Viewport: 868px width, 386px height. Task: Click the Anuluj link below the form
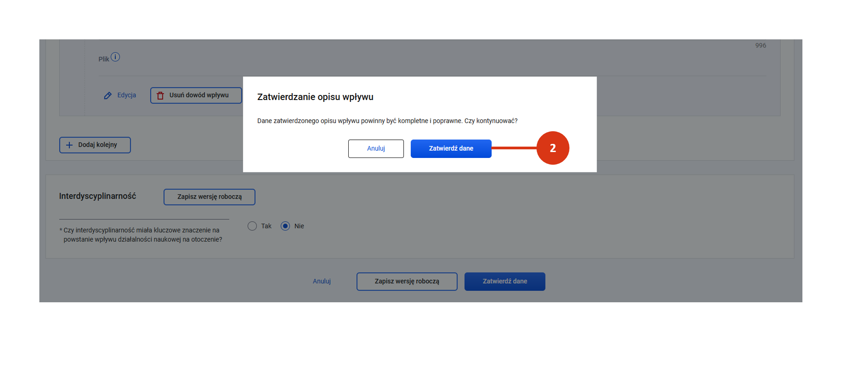tap(322, 281)
